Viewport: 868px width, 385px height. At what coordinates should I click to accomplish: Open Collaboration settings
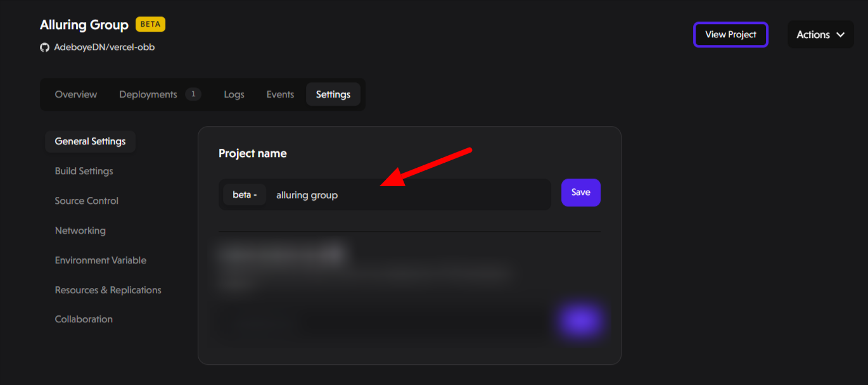coord(84,319)
